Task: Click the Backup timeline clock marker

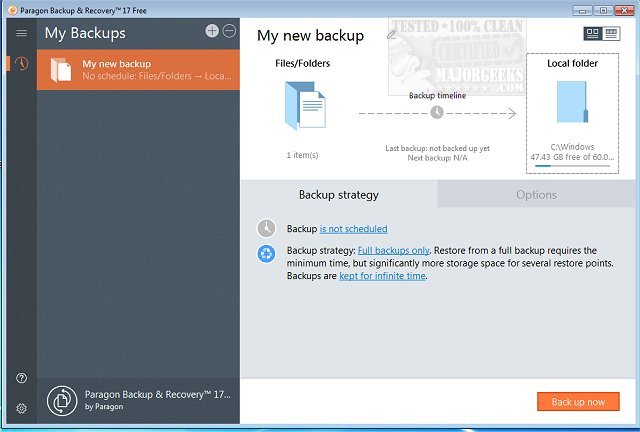Action: (437, 112)
